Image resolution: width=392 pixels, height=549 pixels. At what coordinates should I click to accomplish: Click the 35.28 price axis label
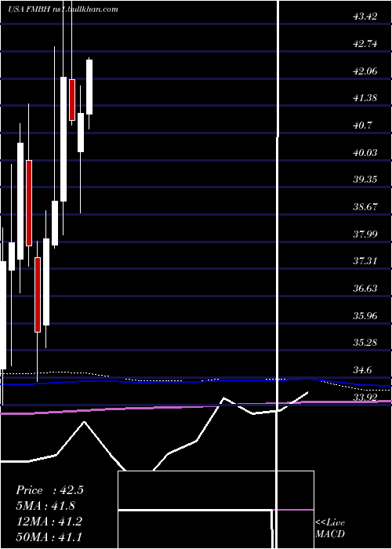[365, 342]
